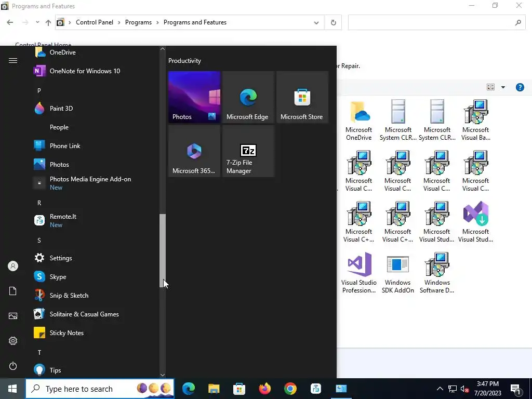Go back in Control Panel window
The width and height of the screenshot is (532, 399).
10,22
